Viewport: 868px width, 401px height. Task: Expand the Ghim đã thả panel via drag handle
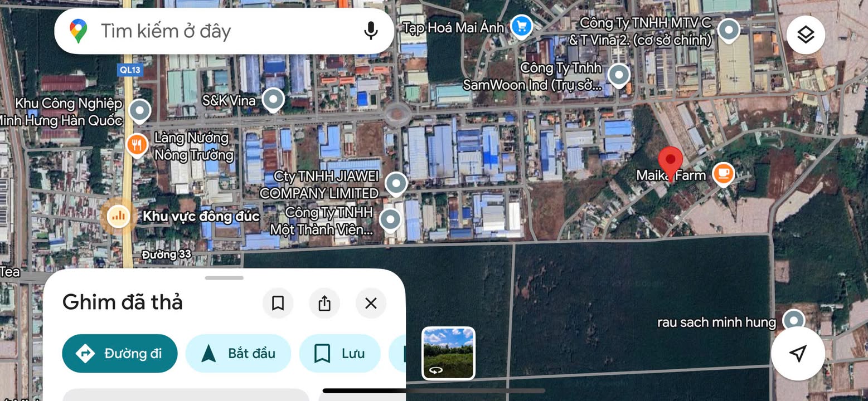tap(224, 277)
